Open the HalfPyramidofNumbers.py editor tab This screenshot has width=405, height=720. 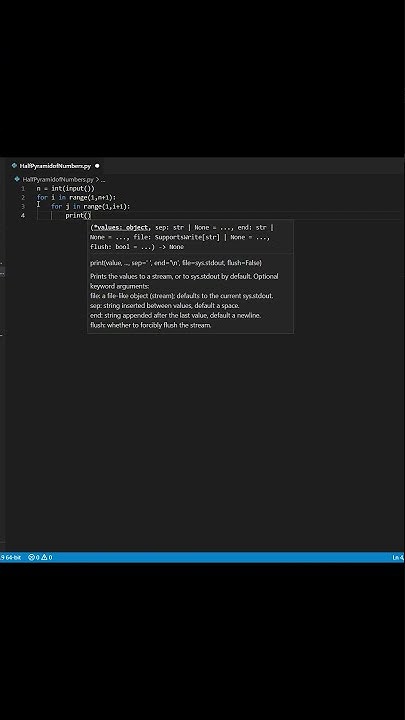[55, 166]
